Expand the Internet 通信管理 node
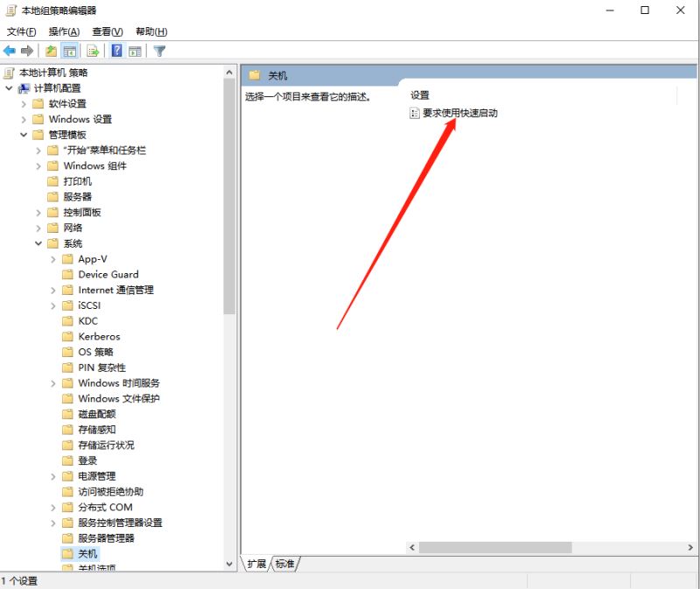Image resolution: width=700 pixels, height=589 pixels. pos(53,291)
